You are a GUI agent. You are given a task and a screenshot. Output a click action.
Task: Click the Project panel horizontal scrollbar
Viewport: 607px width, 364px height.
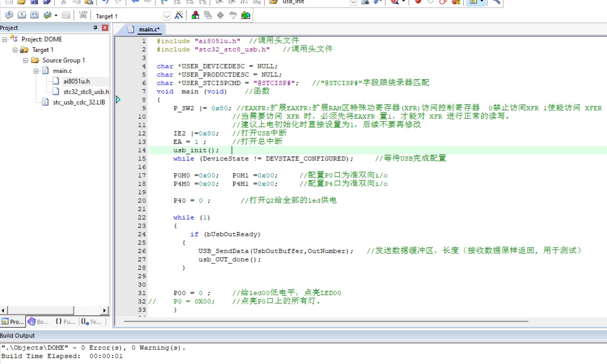(x=55, y=311)
